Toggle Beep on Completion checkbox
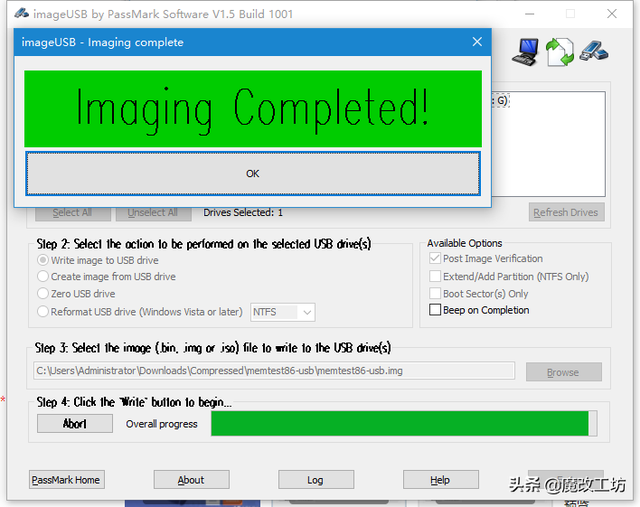 pyautogui.click(x=435, y=310)
